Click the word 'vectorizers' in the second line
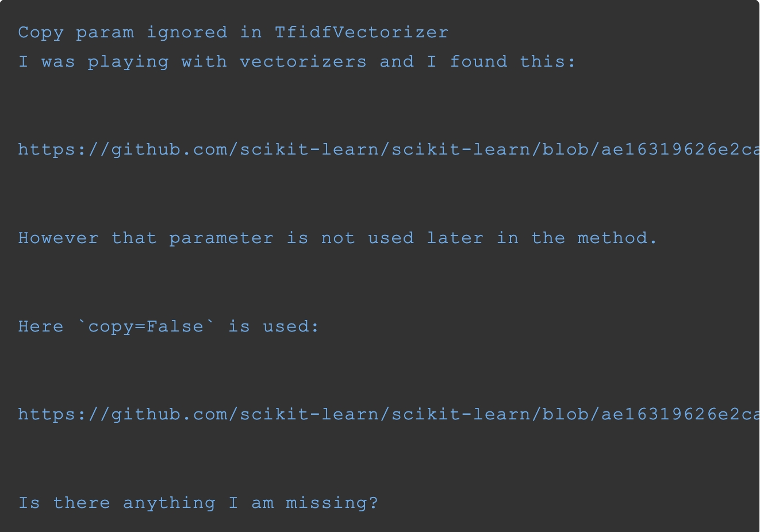 (303, 61)
